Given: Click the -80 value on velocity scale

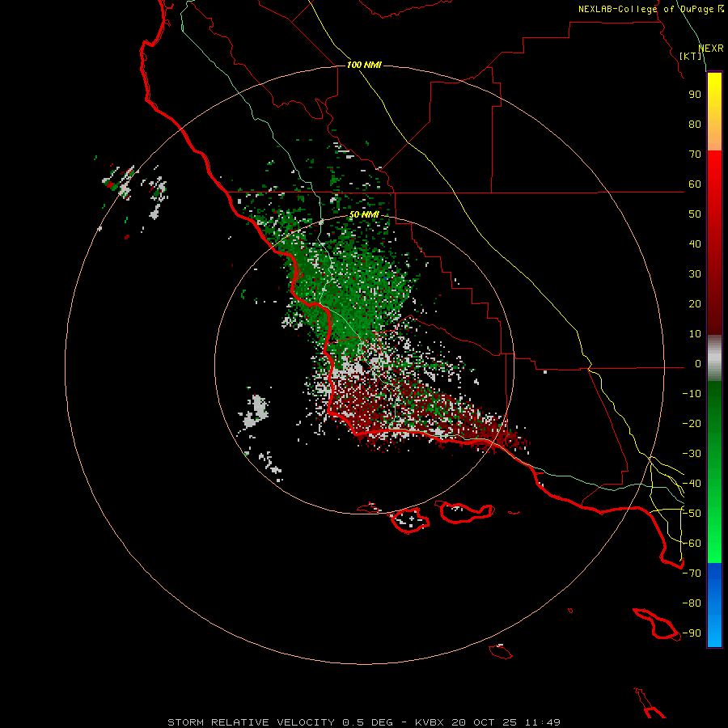Looking at the screenshot, I should pos(692,603).
